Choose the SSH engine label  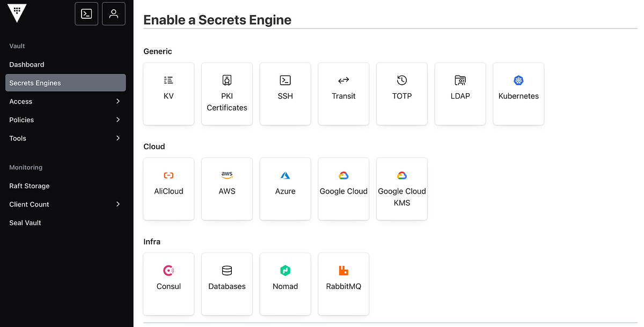[x=286, y=96]
